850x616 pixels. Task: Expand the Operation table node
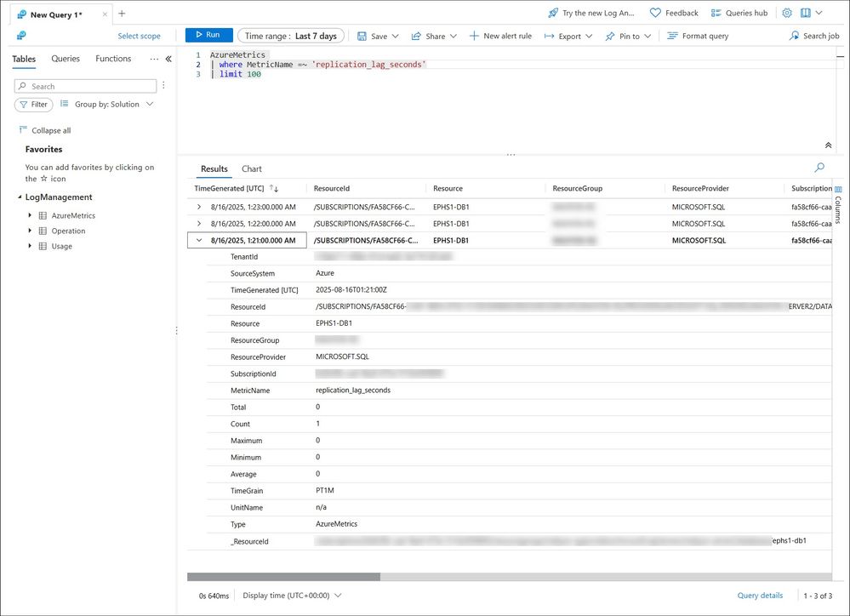tap(30, 231)
